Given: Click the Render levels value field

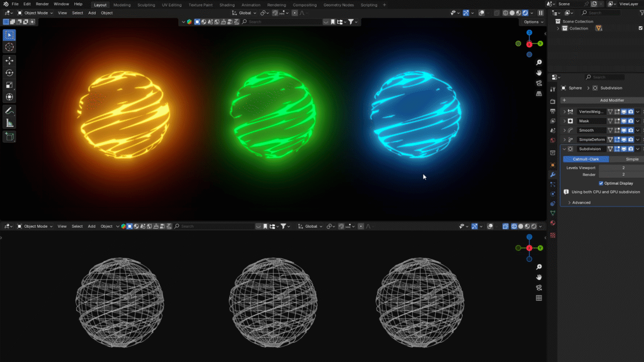Looking at the screenshot, I should pyautogui.click(x=621, y=174).
